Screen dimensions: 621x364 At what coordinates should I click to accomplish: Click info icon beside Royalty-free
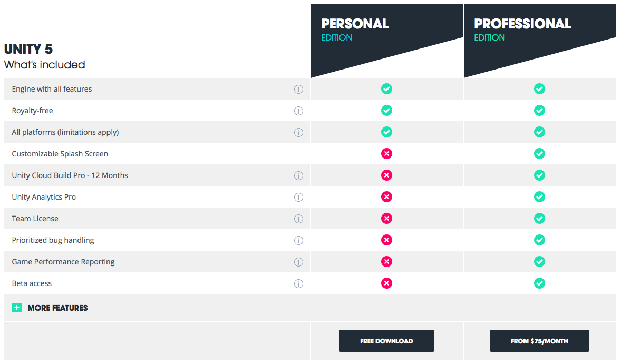[x=298, y=111]
